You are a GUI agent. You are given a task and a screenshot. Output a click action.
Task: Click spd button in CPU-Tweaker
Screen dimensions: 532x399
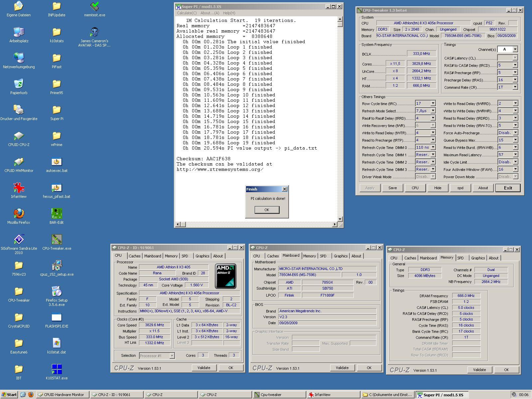pos(460,188)
